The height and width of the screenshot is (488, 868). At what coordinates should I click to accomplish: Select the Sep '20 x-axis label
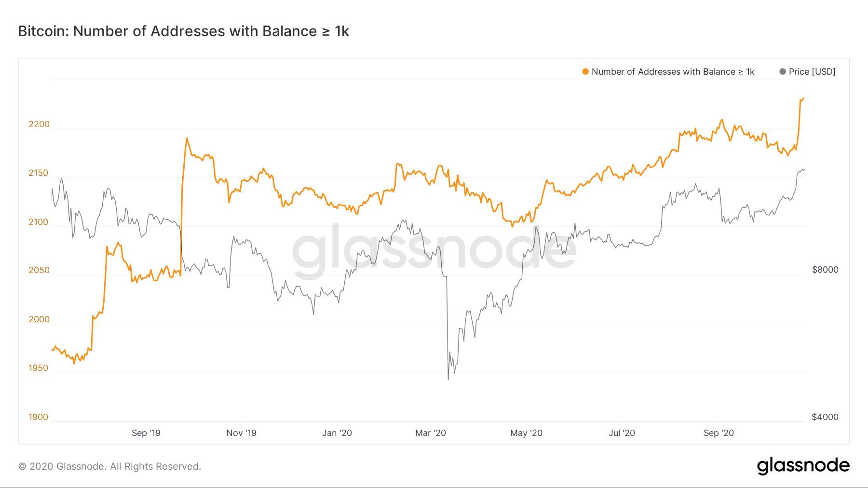(719, 433)
